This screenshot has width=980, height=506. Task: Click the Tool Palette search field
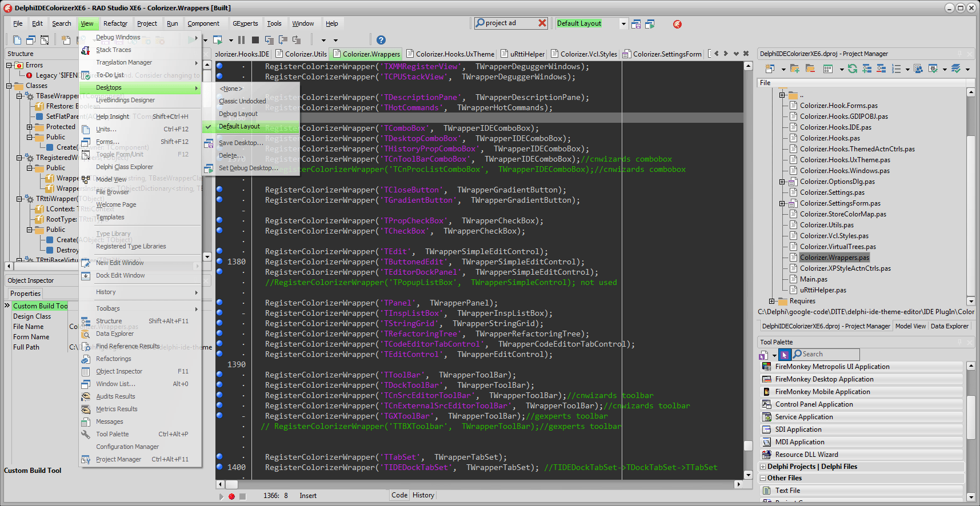[825, 354]
